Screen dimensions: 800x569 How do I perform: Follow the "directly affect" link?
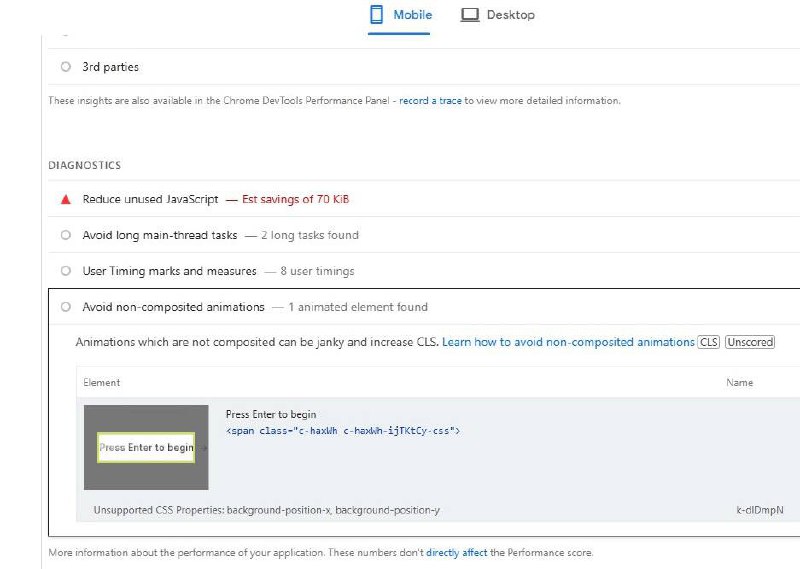457,553
